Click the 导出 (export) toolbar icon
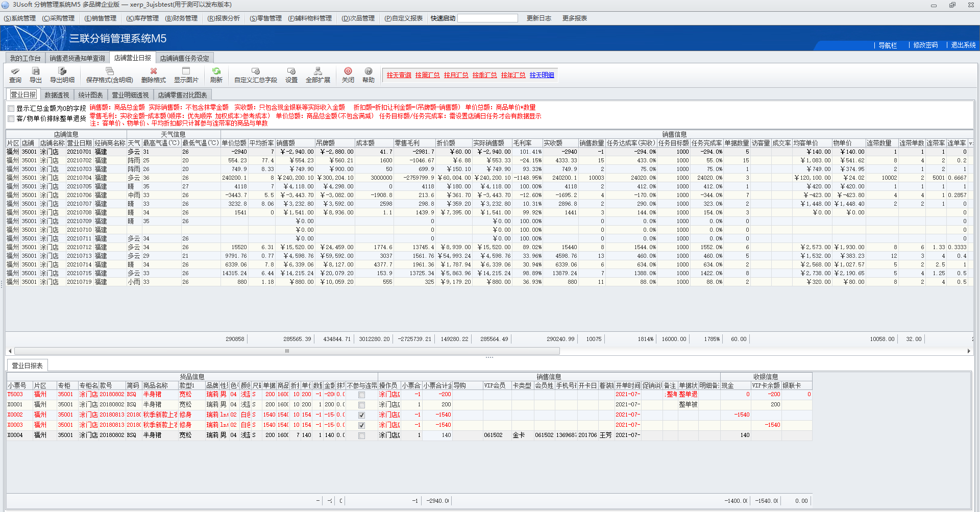 coord(36,75)
